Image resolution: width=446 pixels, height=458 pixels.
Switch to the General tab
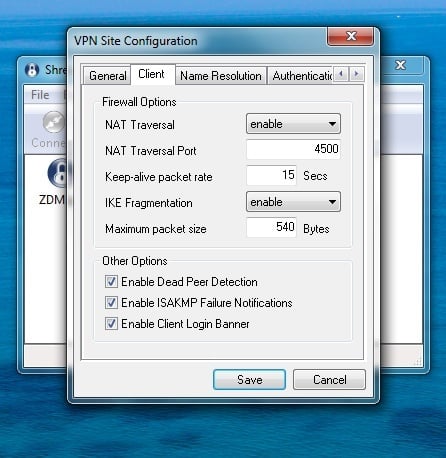pos(107,76)
